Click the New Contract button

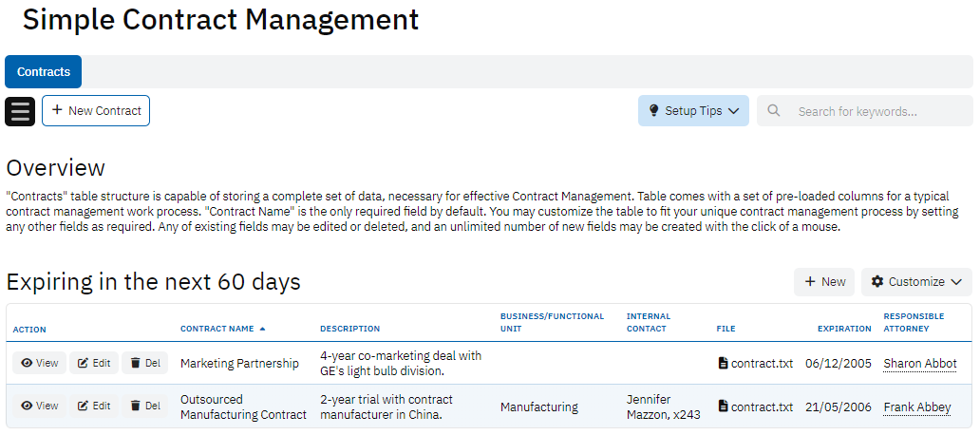click(x=96, y=111)
